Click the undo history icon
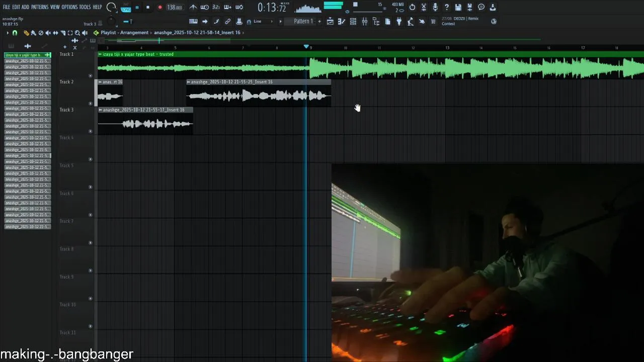Screen dimensions: 644x362 pyautogui.click(x=412, y=7)
